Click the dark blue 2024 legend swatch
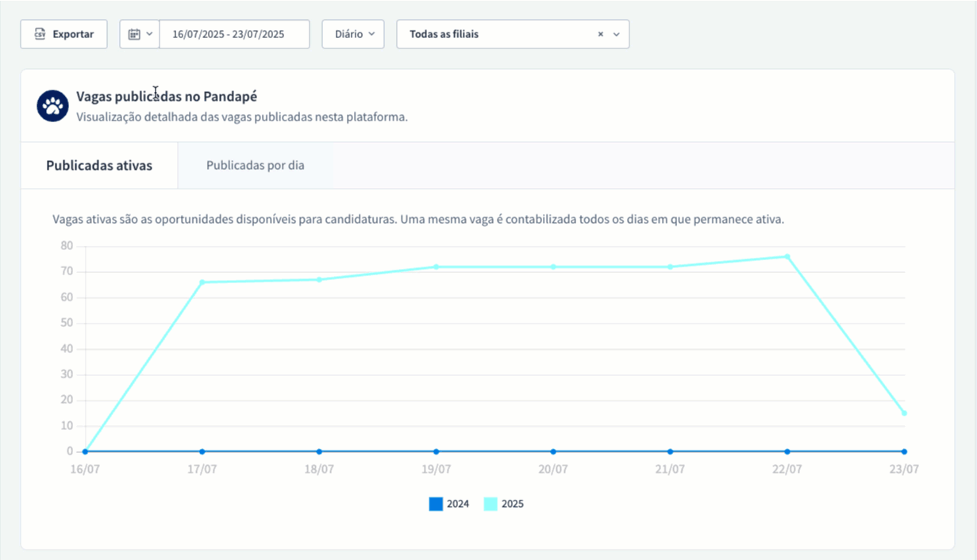The width and height of the screenshot is (977, 560). coord(436,504)
